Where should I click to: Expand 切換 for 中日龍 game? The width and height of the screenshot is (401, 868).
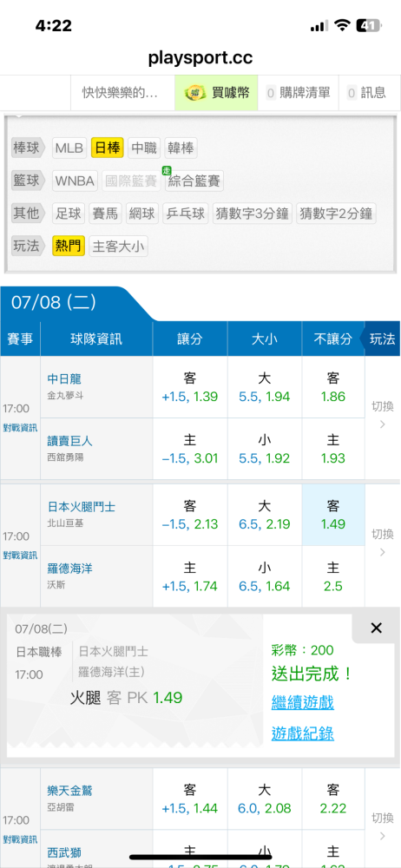click(383, 415)
